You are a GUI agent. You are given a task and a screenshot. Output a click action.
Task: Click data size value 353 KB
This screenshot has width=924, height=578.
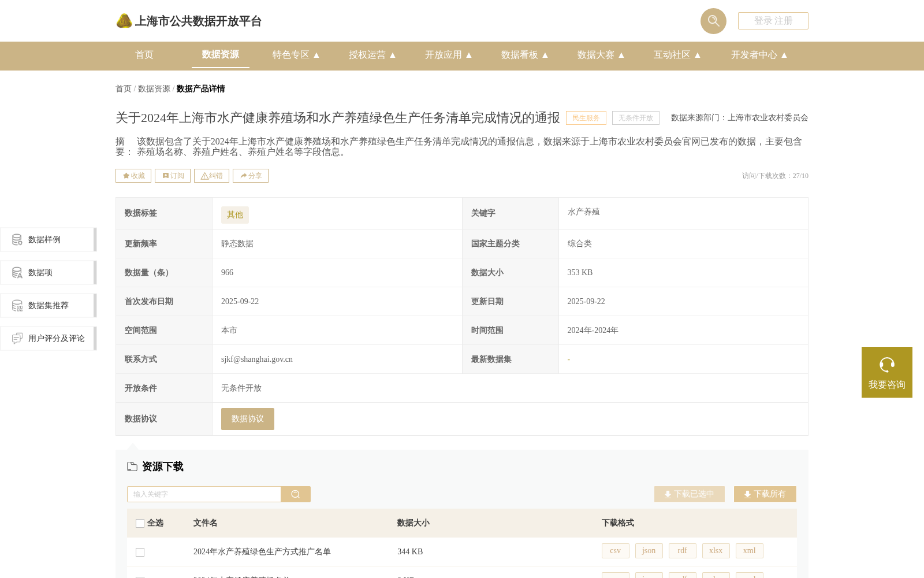pyautogui.click(x=580, y=273)
